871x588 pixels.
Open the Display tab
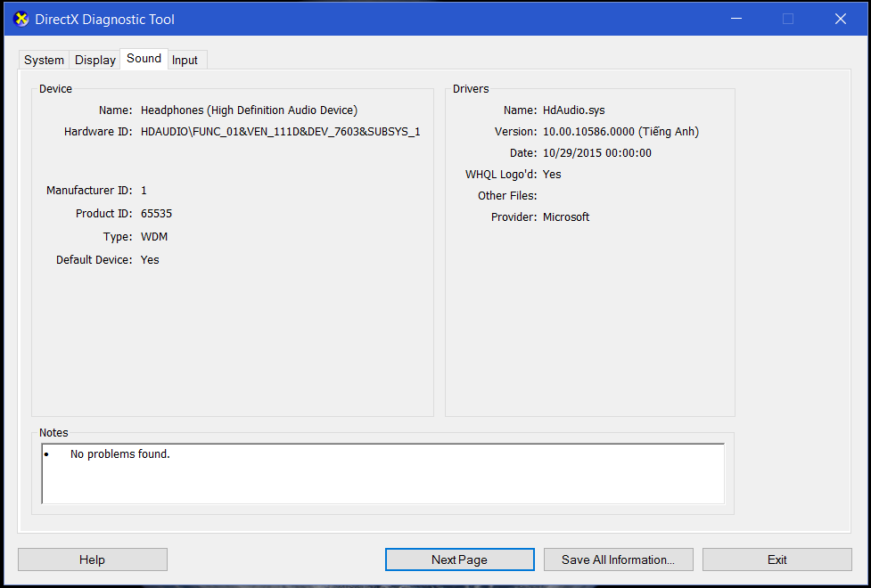[x=95, y=61]
